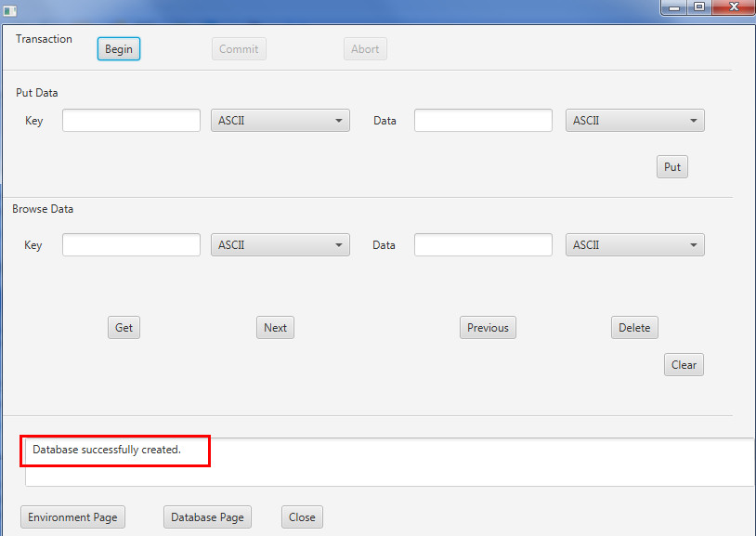Viewport: 756px width, 536px height.
Task: Click the Begin transaction button
Action: (x=118, y=48)
